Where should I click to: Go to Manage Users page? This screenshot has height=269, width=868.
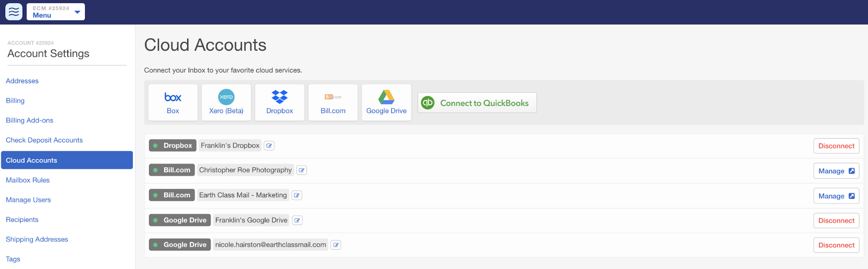28,200
